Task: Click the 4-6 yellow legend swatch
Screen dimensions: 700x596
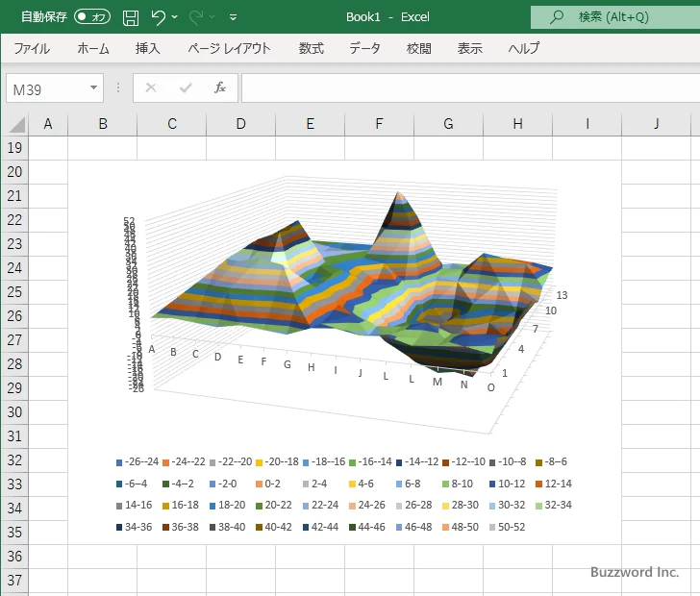Action: click(x=352, y=484)
